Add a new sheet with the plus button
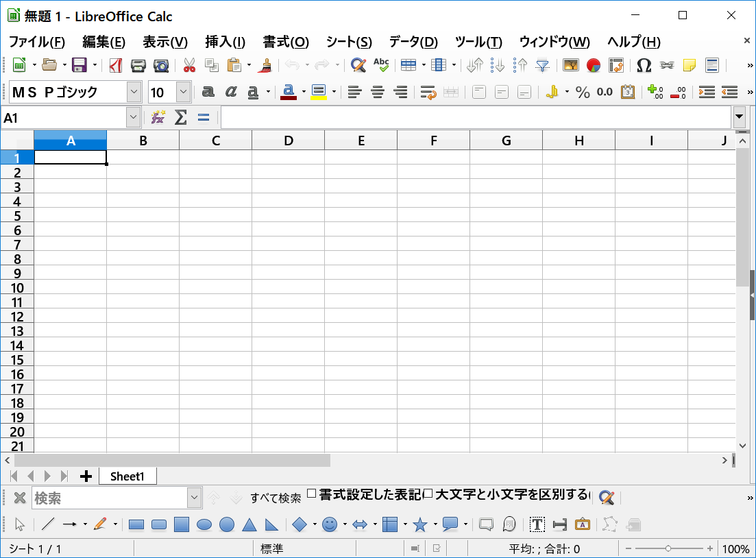 [86, 476]
